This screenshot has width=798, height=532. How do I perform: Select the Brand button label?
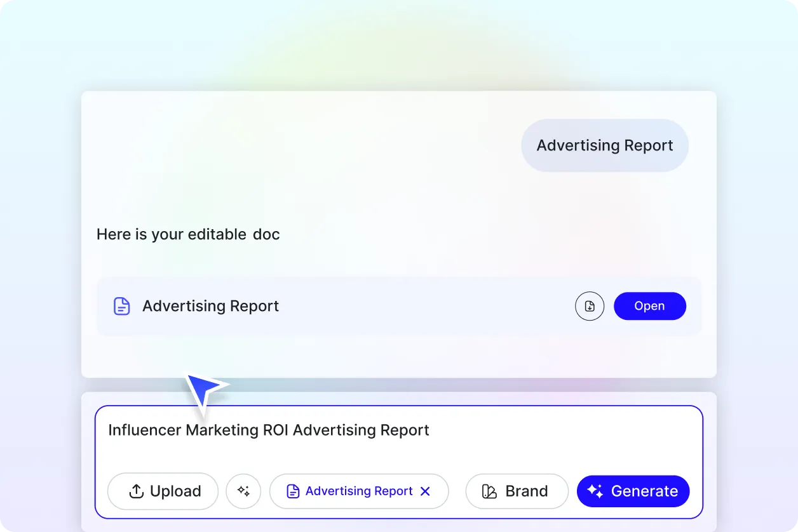coord(526,491)
